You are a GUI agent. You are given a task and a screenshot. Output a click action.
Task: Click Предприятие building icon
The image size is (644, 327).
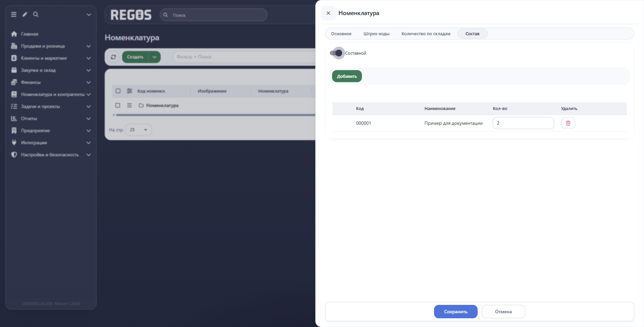tap(14, 130)
